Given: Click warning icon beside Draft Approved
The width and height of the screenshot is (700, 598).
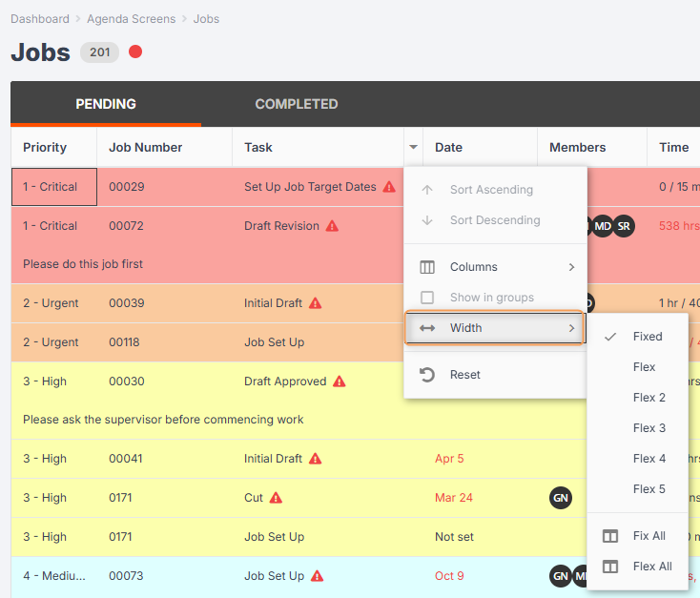Looking at the screenshot, I should click(x=340, y=381).
